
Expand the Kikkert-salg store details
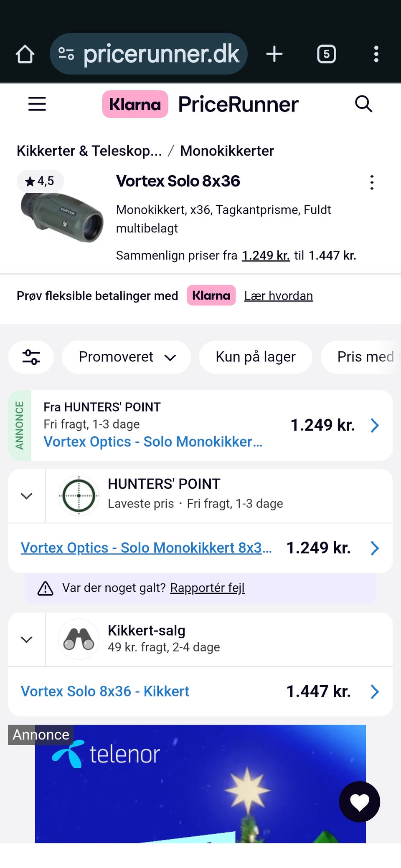coord(27,639)
